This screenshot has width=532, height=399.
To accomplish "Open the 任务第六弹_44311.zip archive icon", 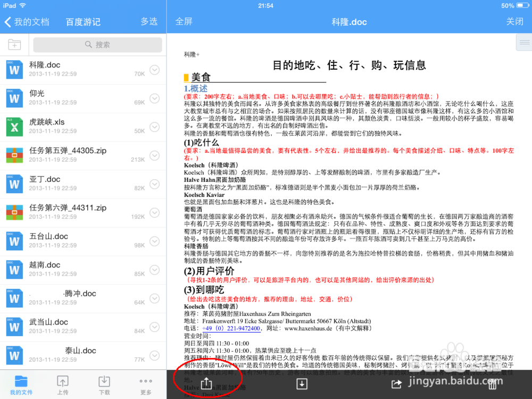I will tap(14, 212).
